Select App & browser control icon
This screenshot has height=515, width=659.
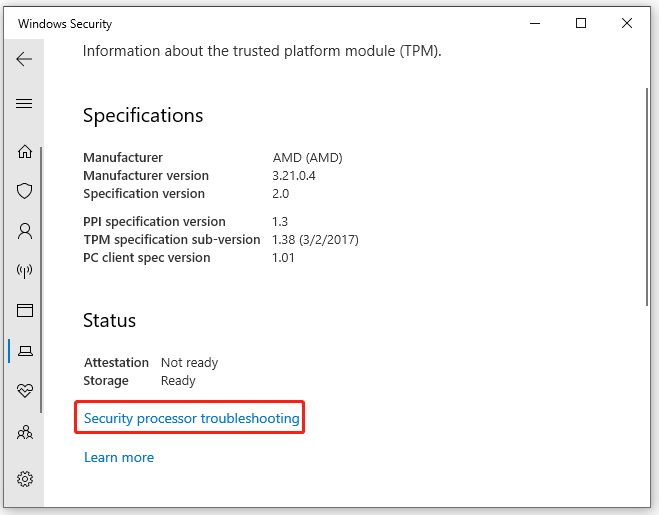pyautogui.click(x=25, y=311)
